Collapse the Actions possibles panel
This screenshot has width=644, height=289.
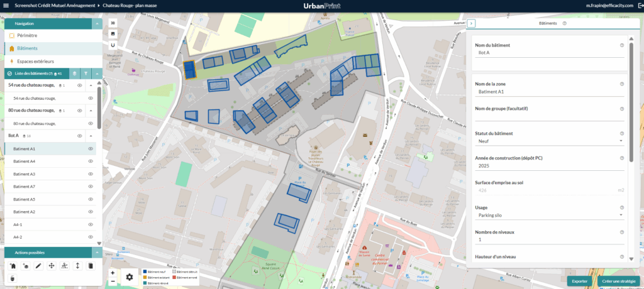click(x=97, y=252)
